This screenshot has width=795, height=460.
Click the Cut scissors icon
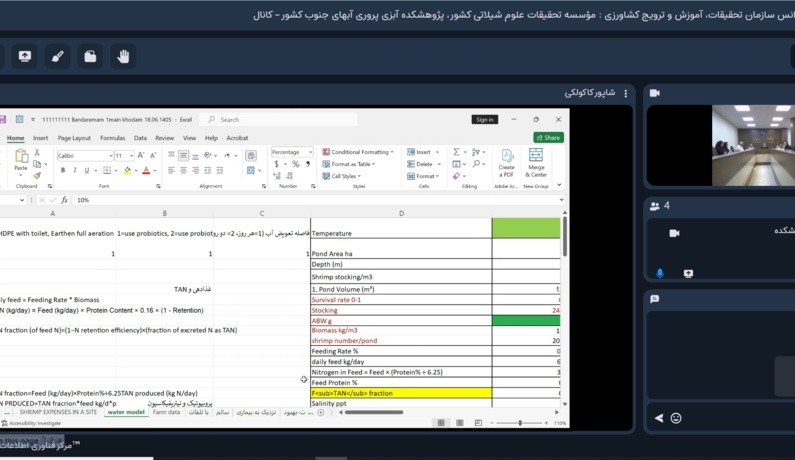click(37, 152)
